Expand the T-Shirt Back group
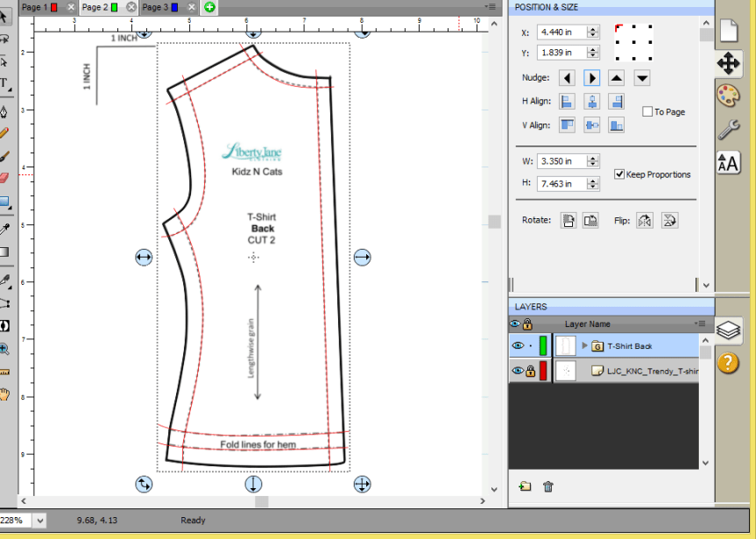 point(584,345)
